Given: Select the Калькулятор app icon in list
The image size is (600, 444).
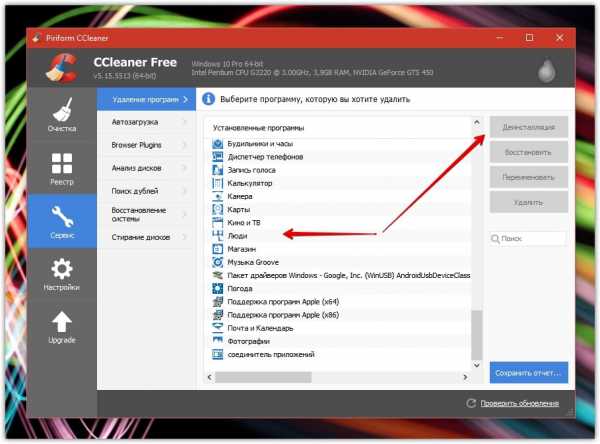Looking at the screenshot, I should (219, 183).
